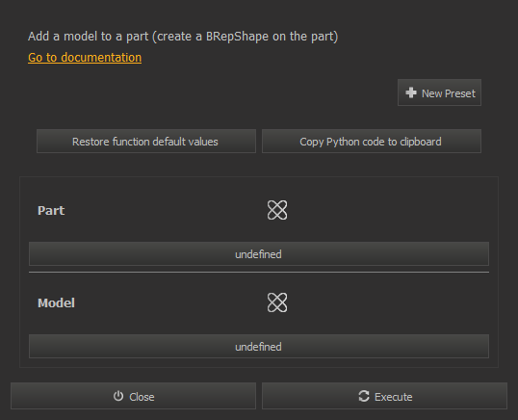Open the undefined value field under Model

[259, 347]
